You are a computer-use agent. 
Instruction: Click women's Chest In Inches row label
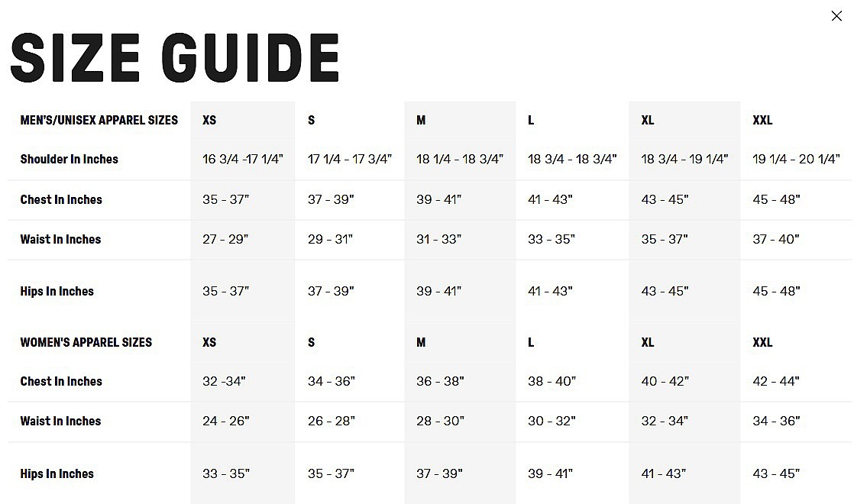click(x=61, y=381)
